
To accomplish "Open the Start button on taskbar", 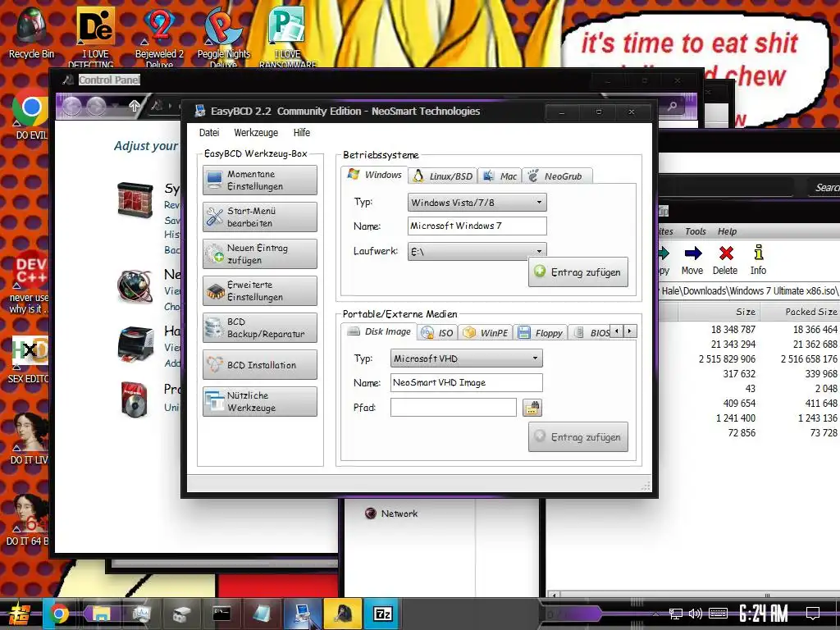I will (20, 614).
